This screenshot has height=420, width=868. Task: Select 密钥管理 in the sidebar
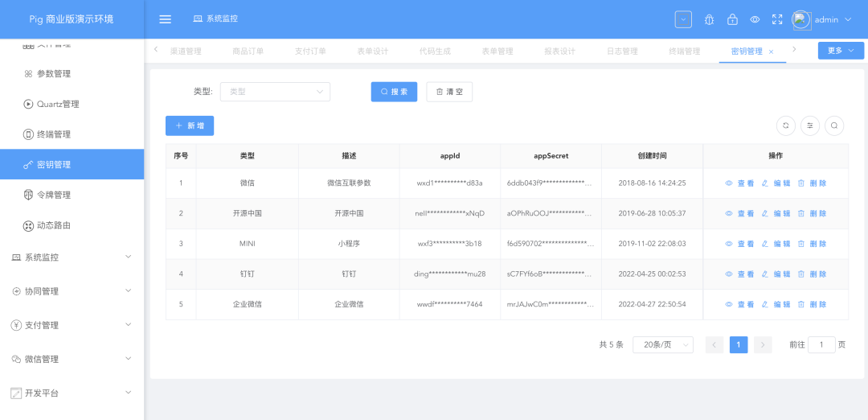pyautogui.click(x=72, y=165)
